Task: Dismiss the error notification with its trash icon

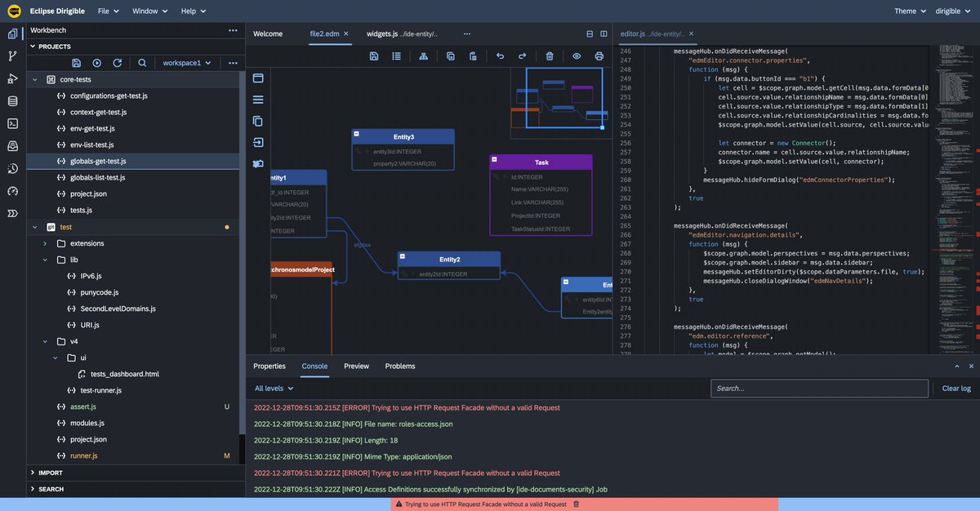Action: coord(576,504)
